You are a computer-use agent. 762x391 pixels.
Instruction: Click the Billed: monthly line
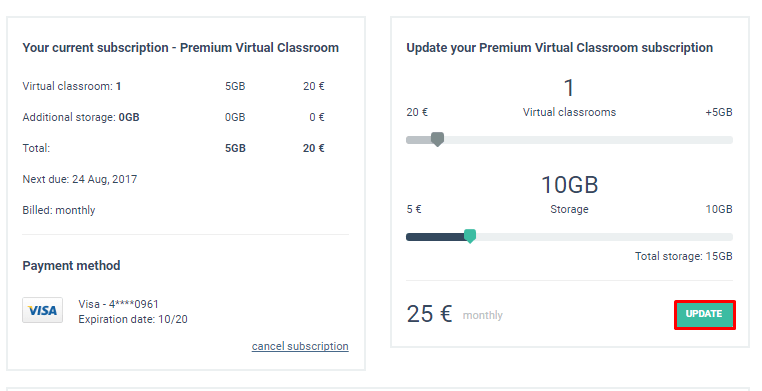click(59, 210)
